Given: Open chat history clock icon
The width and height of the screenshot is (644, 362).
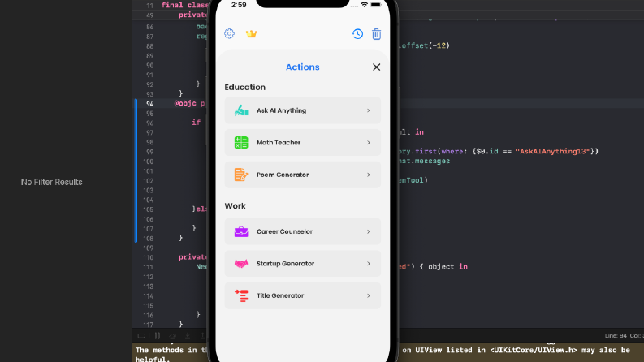Looking at the screenshot, I should 357,33.
